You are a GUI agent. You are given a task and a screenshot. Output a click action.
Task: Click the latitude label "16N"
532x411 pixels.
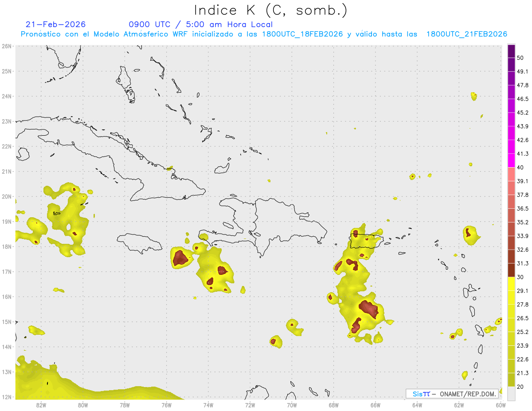(x=6, y=297)
